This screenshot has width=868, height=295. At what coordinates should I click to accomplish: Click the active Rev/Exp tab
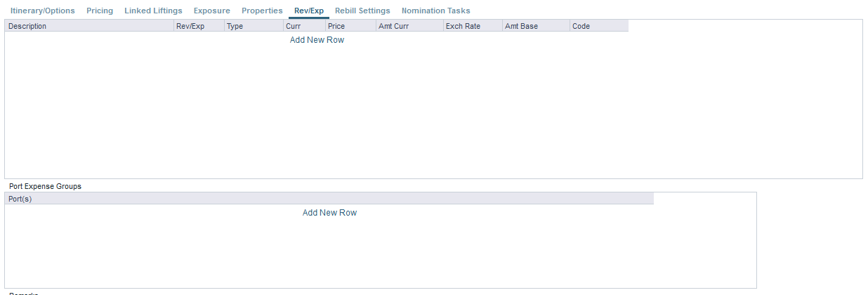click(x=308, y=11)
